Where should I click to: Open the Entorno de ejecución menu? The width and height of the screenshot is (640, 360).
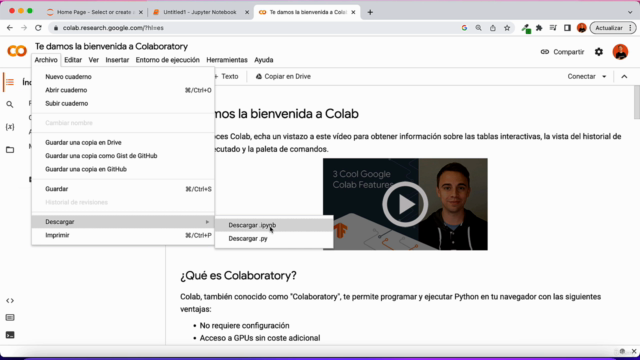167,60
